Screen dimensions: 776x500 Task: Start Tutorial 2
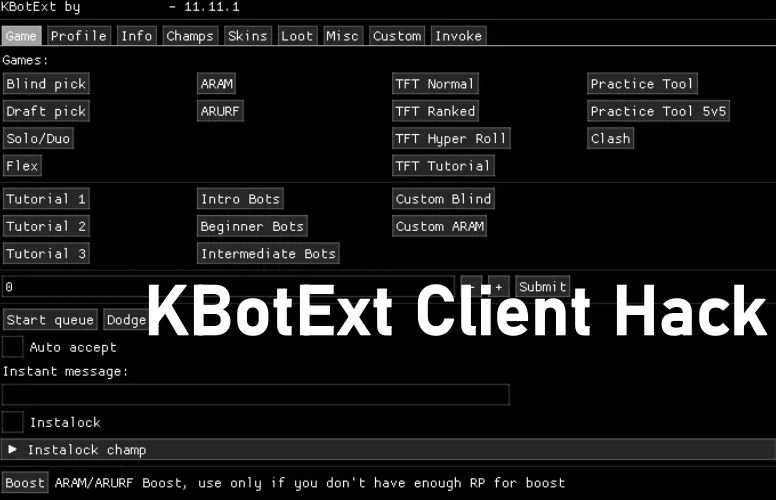[46, 226]
